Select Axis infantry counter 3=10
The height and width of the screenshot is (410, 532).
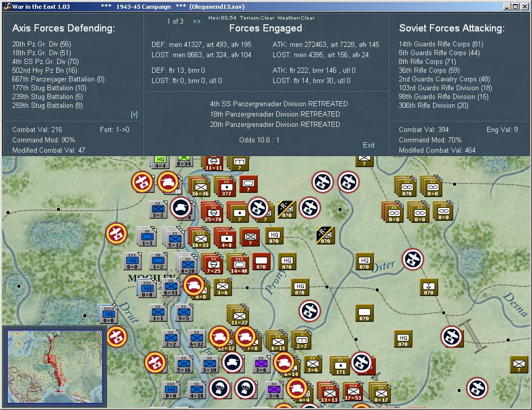tap(209, 364)
